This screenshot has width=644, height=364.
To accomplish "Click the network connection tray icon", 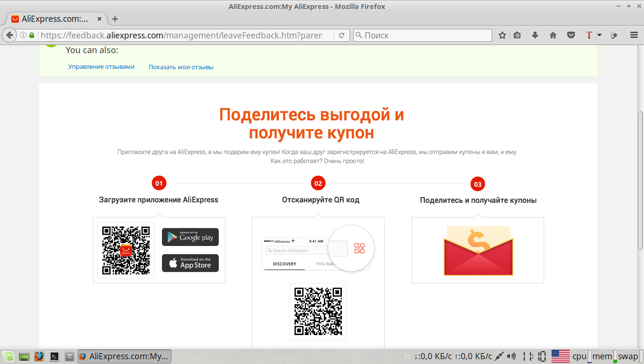I will [499, 356].
